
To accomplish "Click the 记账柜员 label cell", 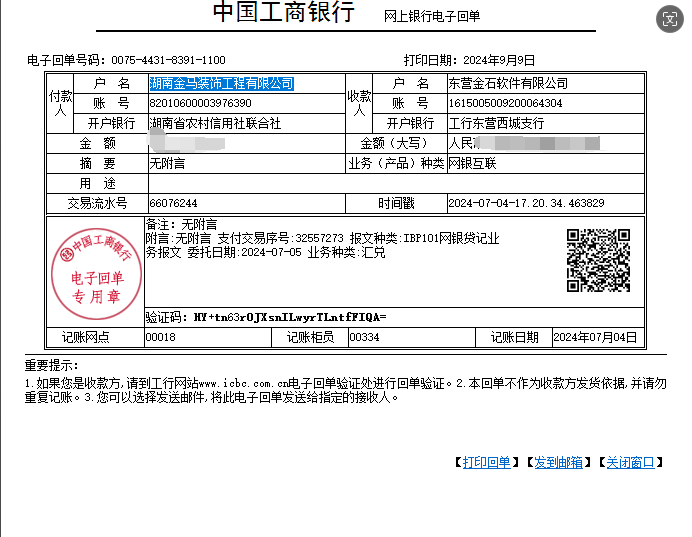I will pyautogui.click(x=310, y=338).
